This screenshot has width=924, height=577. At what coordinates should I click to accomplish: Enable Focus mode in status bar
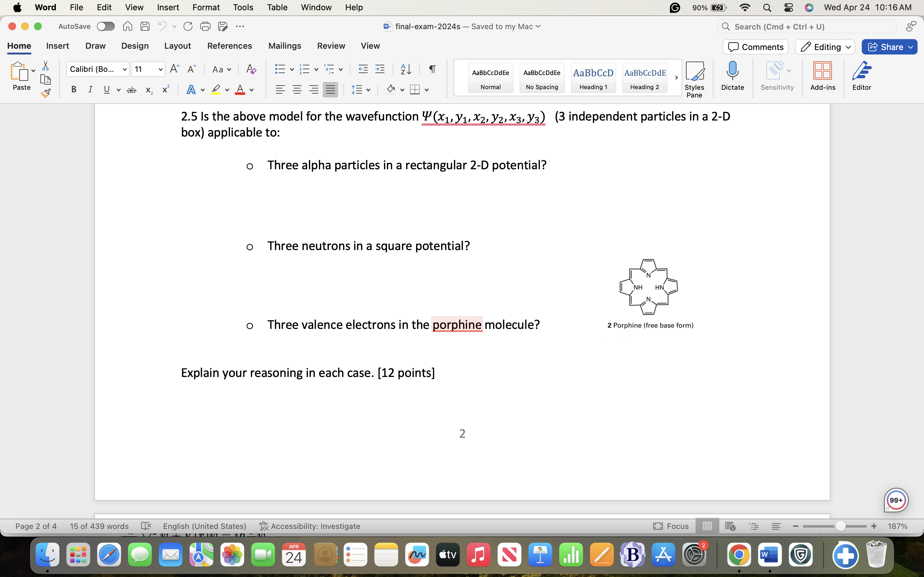671,526
